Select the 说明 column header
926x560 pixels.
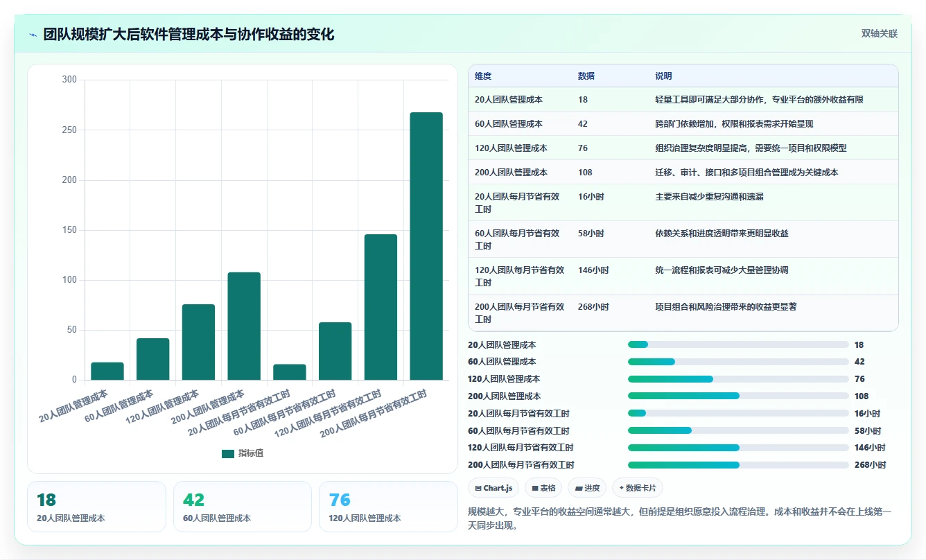[x=663, y=76]
